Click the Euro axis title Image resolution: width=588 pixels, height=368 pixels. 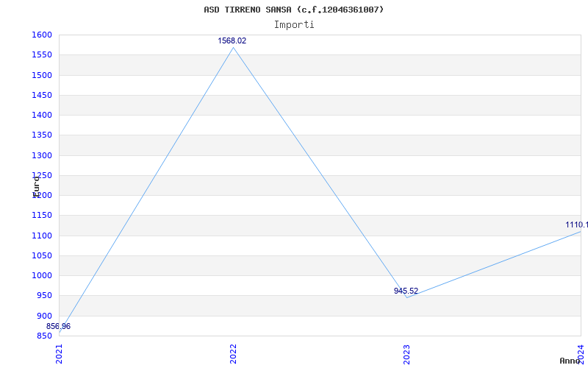pos(36,187)
